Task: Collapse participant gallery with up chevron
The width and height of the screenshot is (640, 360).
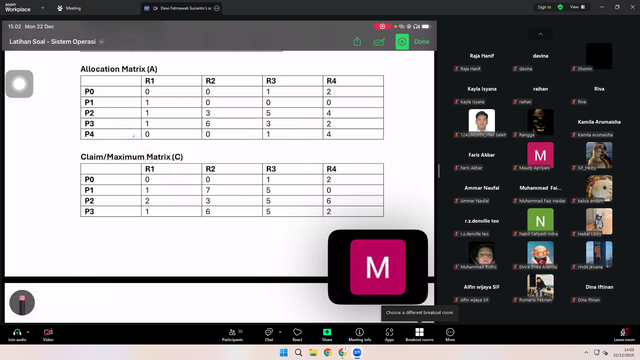Action: pos(540,34)
